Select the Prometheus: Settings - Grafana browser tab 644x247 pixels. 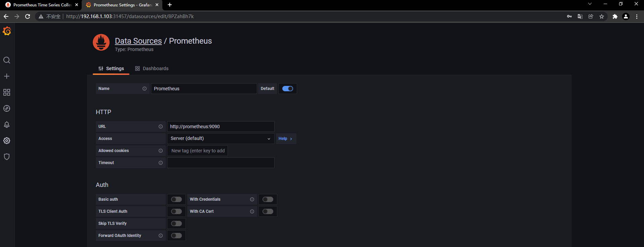122,5
